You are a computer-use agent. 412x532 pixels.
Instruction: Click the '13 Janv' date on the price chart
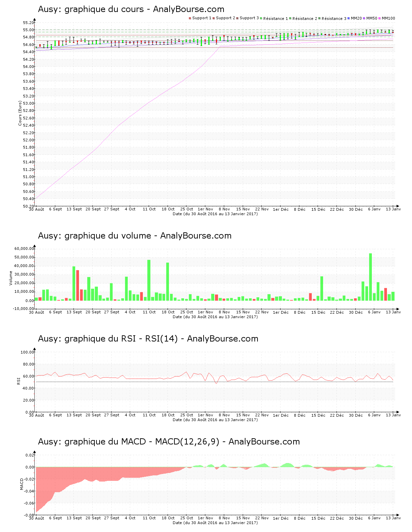click(393, 209)
